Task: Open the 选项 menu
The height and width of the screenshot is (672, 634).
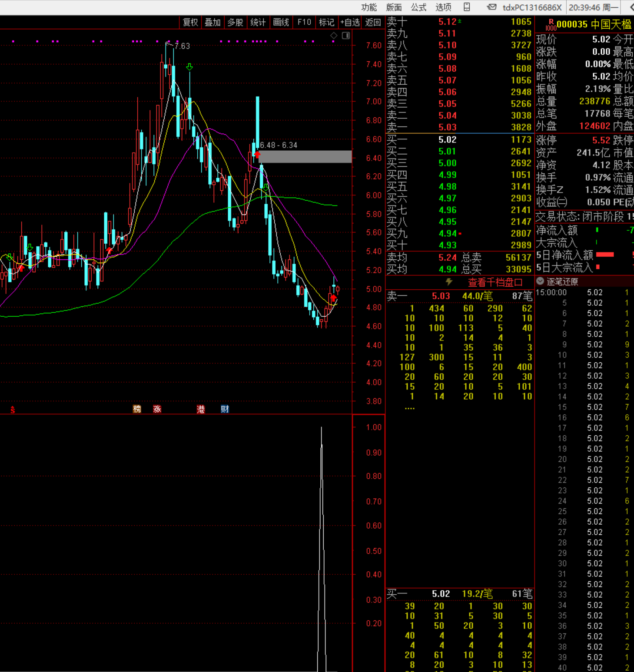Action: pyautogui.click(x=444, y=7)
